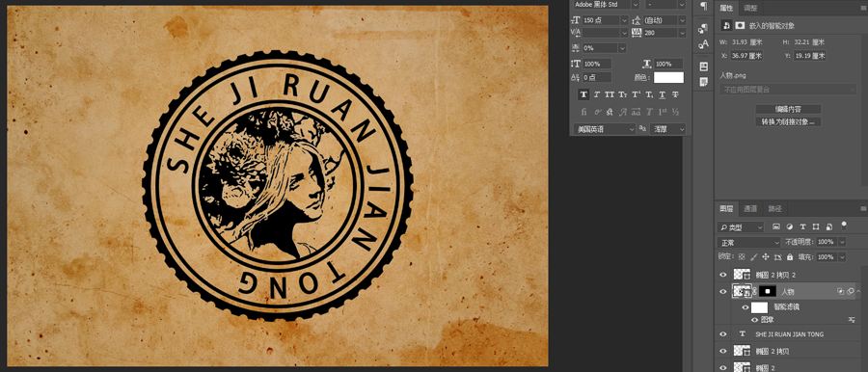
Task: Switch to the 通道 tab
Action: (750, 209)
